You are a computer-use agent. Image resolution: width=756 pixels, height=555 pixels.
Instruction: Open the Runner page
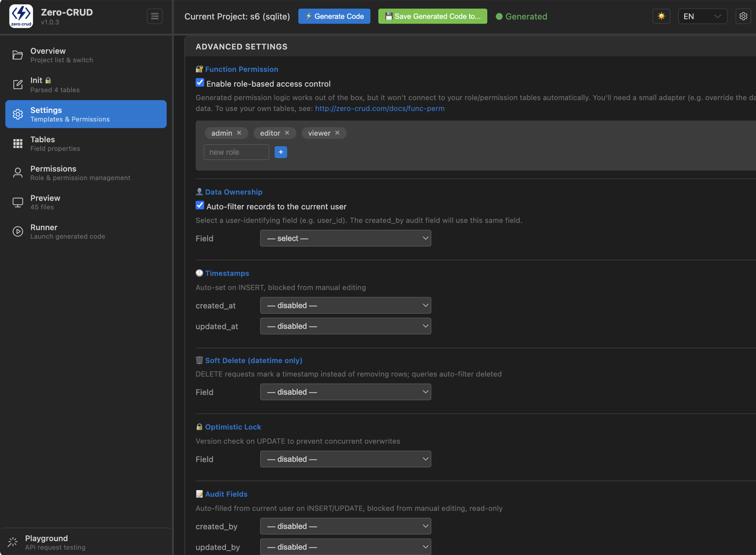86,231
